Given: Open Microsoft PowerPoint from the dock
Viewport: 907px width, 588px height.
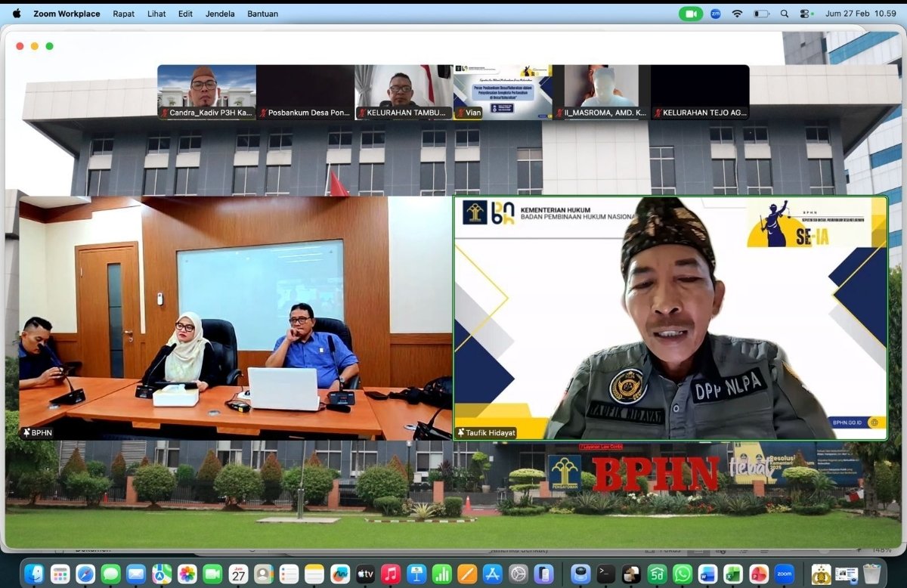Looking at the screenshot, I should point(759,574).
